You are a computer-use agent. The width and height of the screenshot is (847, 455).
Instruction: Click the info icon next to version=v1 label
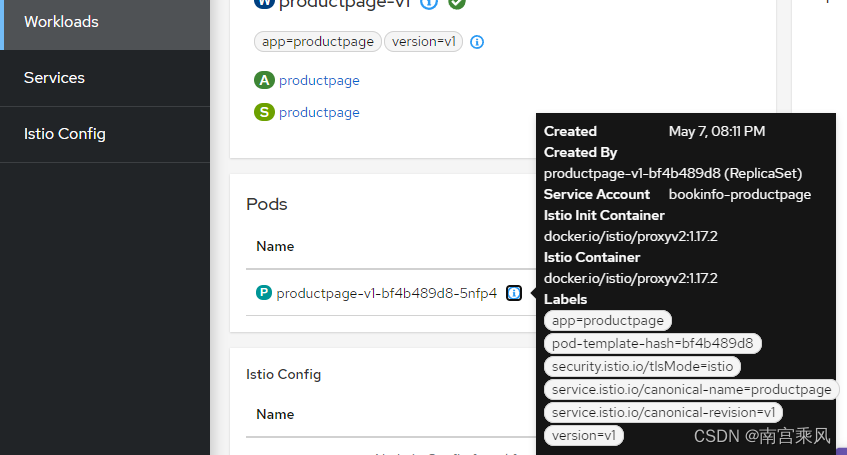coord(477,42)
